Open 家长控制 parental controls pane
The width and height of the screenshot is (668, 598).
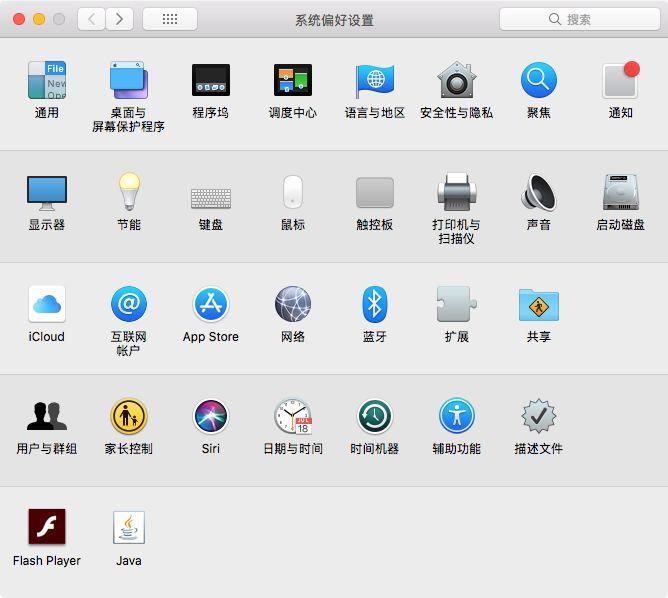[129, 416]
